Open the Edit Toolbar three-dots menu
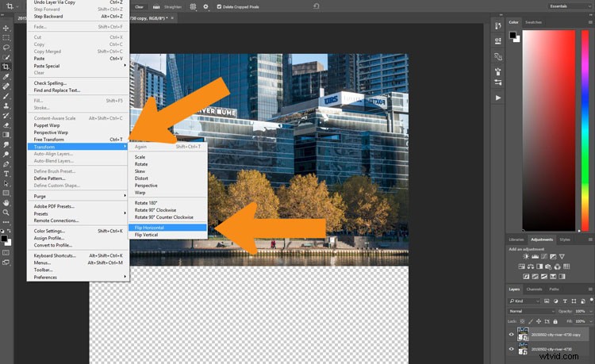Image resolution: width=595 pixels, height=364 pixels. point(6,222)
